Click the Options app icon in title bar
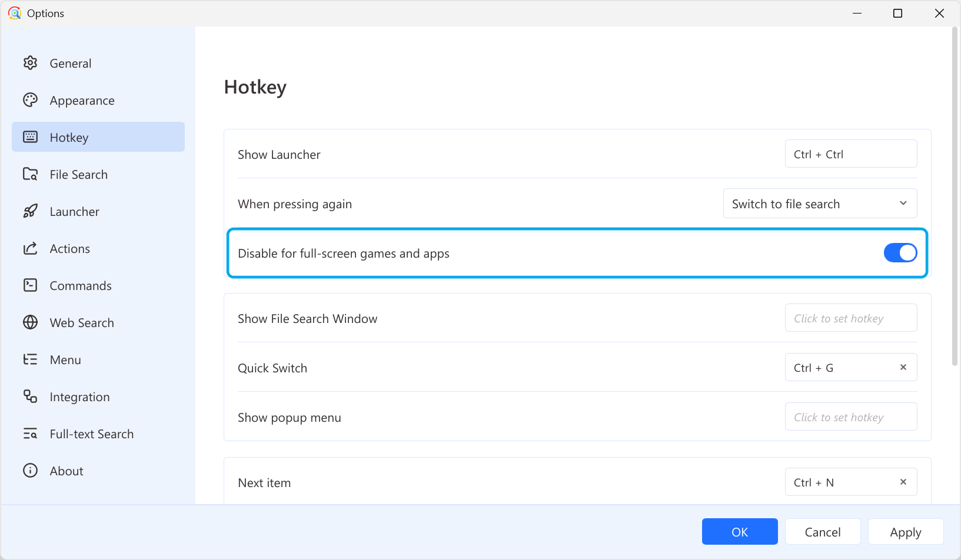The image size is (961, 560). (x=15, y=13)
